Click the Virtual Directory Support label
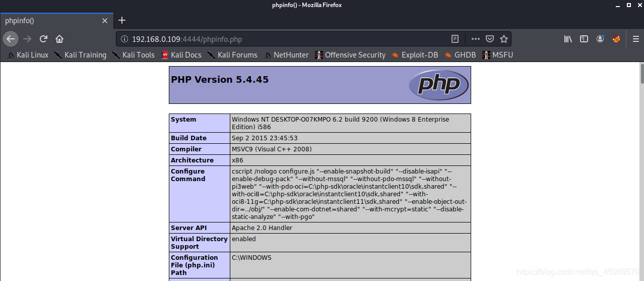This screenshot has width=644, height=281. click(x=199, y=243)
